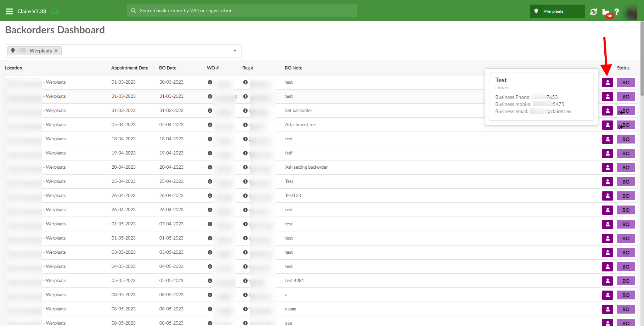The image size is (644, 326).
Task: Click WO info icon in Test123 row
Action: [210, 196]
